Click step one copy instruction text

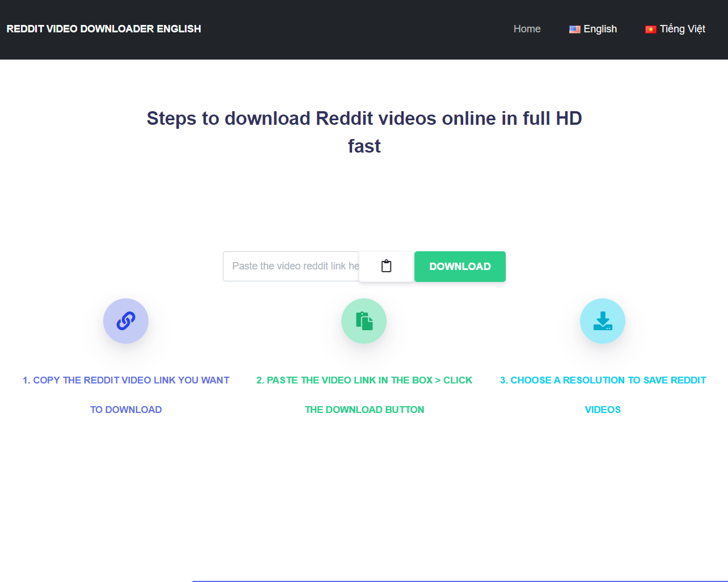[x=125, y=394]
